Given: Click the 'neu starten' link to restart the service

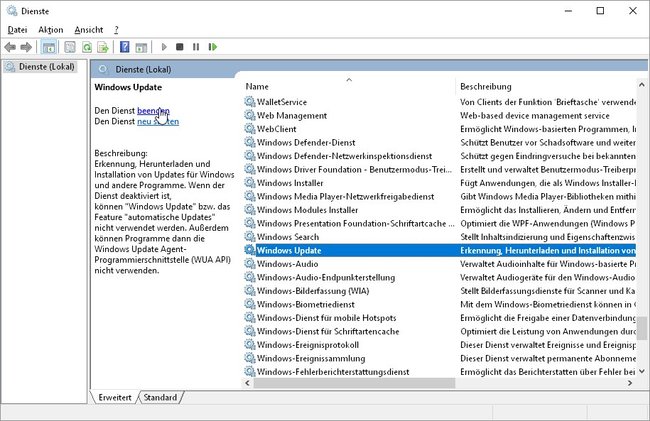Looking at the screenshot, I should (158, 121).
